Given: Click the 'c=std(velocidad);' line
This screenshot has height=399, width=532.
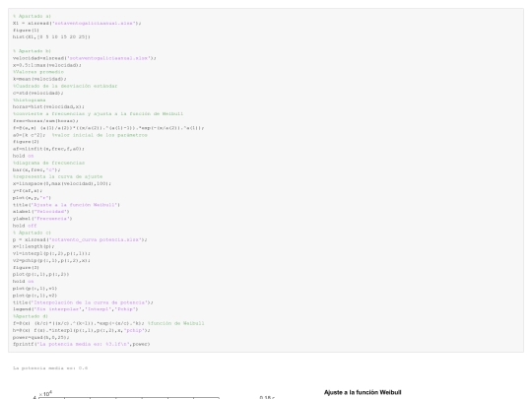Looking at the screenshot, I should (38, 93).
